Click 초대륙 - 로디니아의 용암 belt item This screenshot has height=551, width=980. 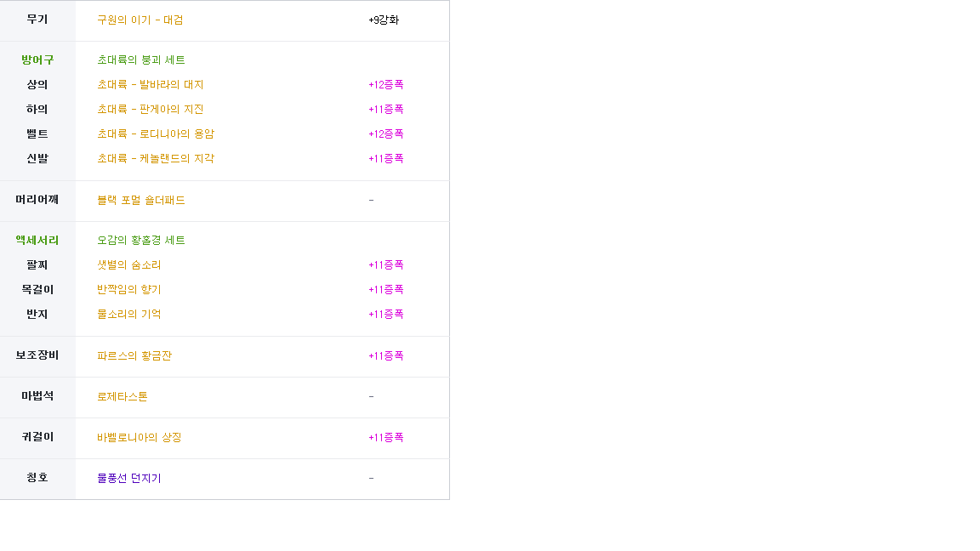coord(155,134)
